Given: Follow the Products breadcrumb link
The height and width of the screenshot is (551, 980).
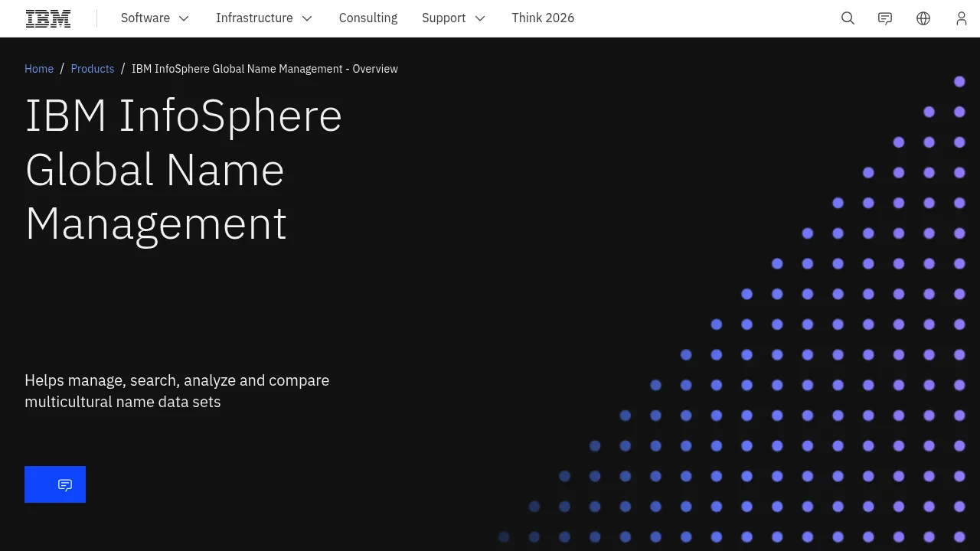Looking at the screenshot, I should (x=93, y=69).
